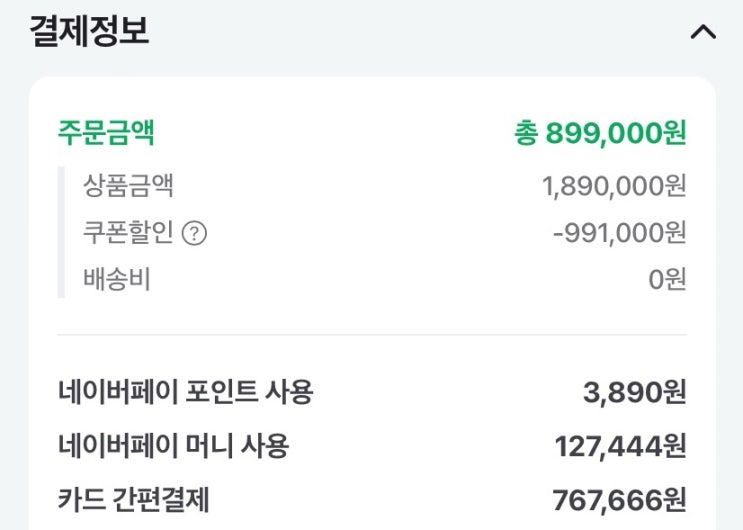
Task: Select the card payment amount 767,666원
Action: pyautogui.click(x=619, y=499)
